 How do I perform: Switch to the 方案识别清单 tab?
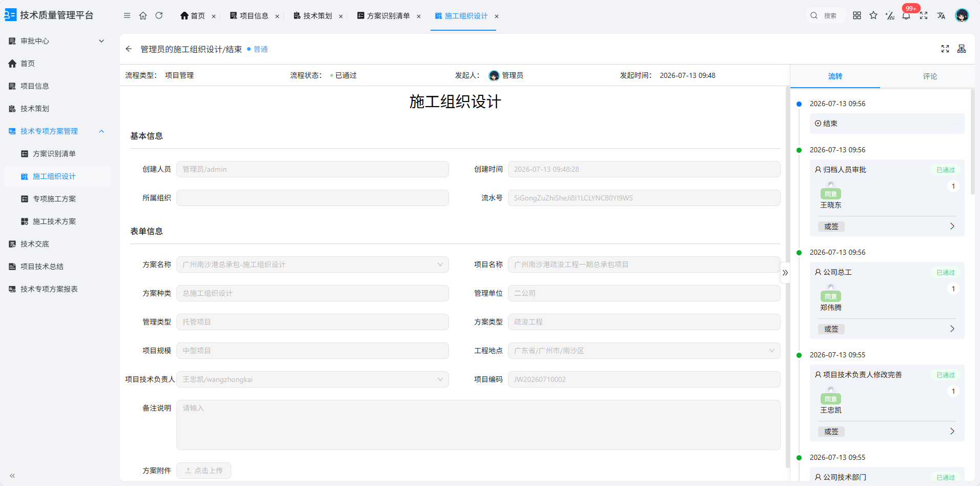click(383, 16)
